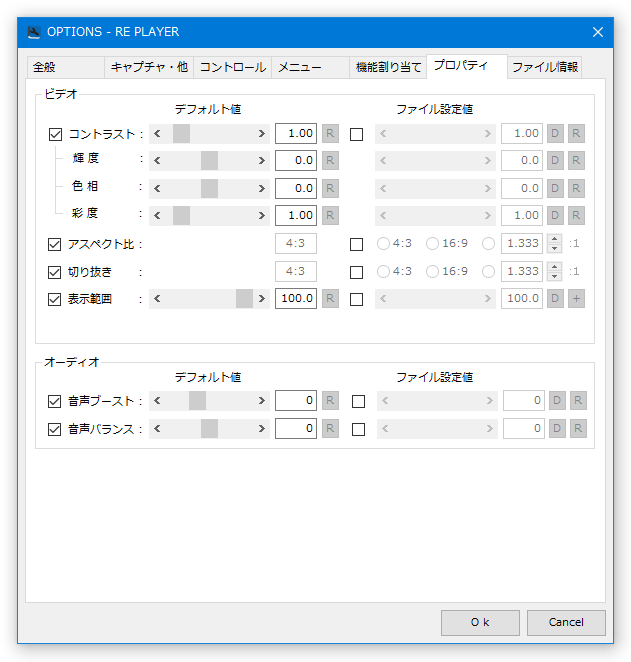The width and height of the screenshot is (631, 662).
Task: Reset default brightness (輝度) with R button
Action: (330, 160)
